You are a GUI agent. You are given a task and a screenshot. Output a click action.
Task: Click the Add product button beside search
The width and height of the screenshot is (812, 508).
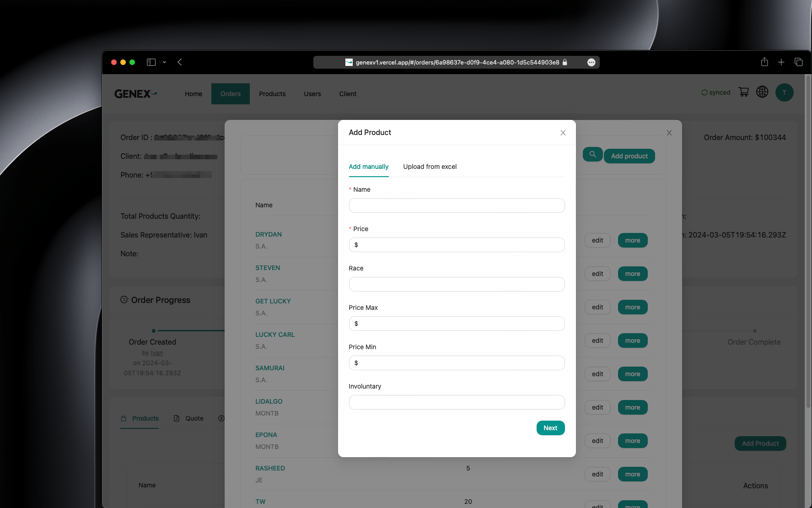coord(629,156)
